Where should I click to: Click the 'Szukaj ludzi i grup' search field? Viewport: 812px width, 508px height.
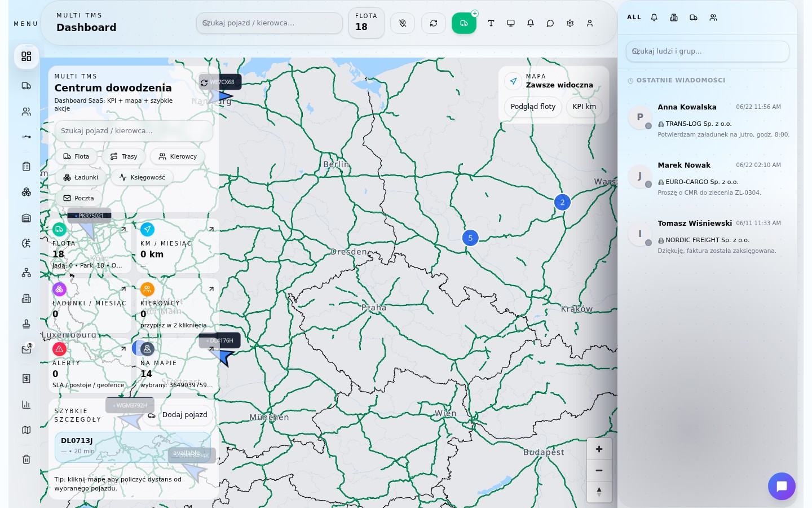tap(707, 51)
